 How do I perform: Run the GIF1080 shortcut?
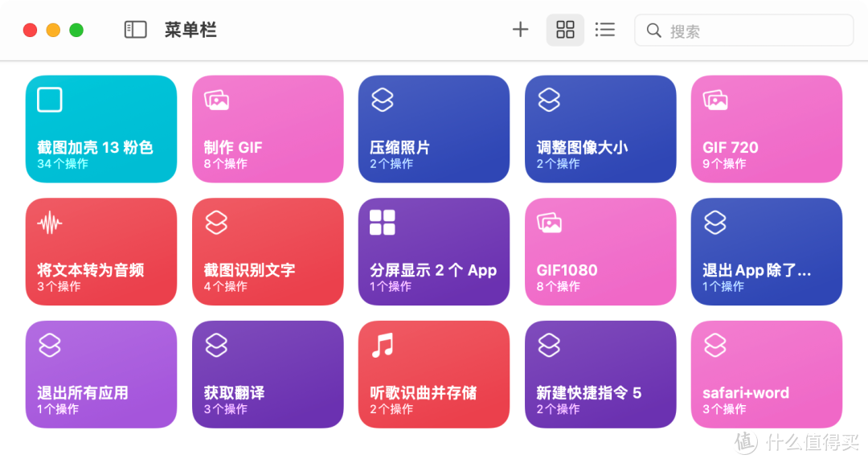[600, 252]
